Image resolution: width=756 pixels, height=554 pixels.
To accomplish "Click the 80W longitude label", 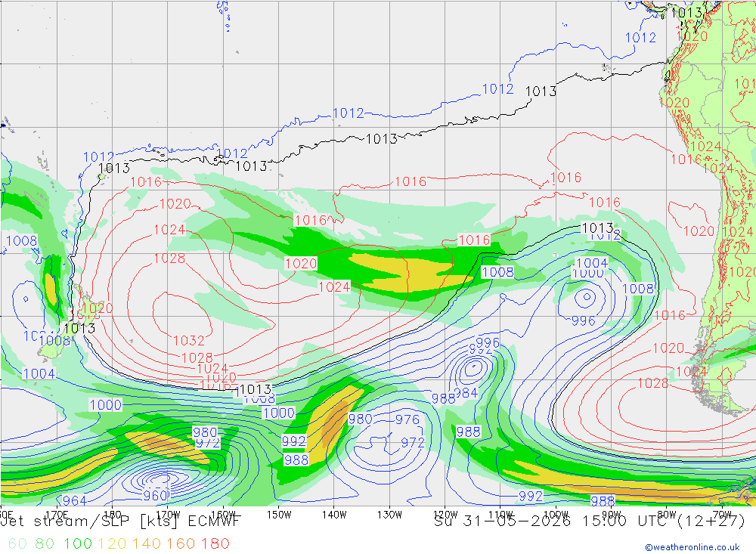I will 667,515.
